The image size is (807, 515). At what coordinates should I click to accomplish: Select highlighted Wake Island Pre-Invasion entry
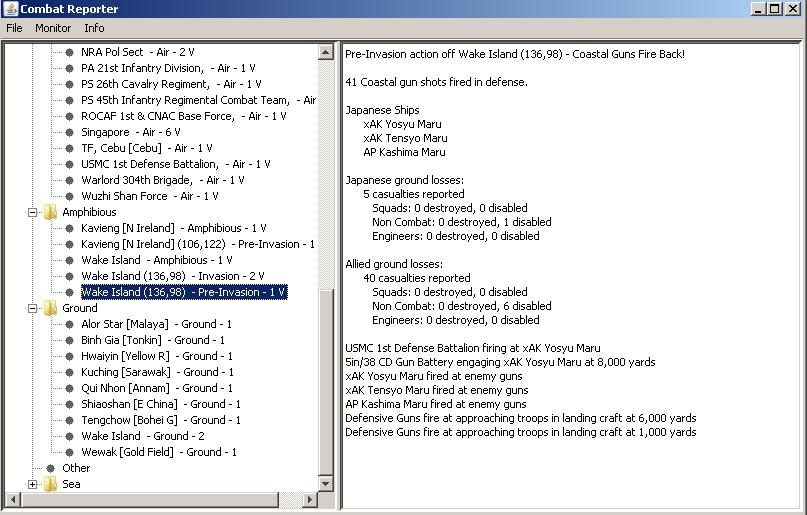(184, 292)
